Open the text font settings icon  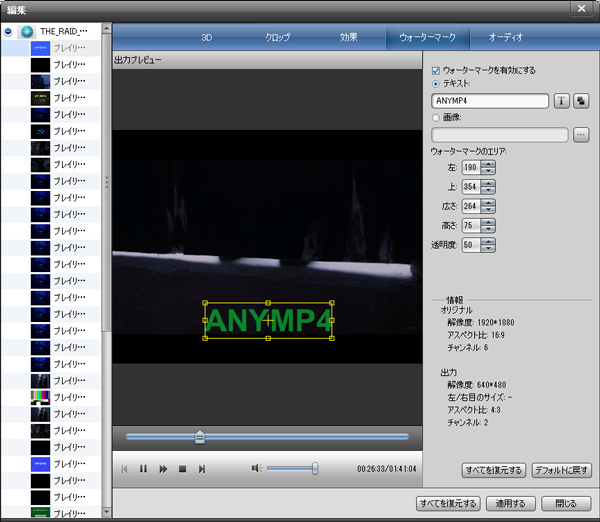pyautogui.click(x=561, y=101)
